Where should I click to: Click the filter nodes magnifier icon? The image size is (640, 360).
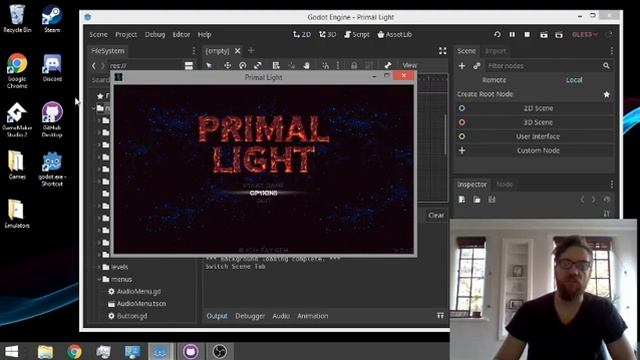[606, 66]
